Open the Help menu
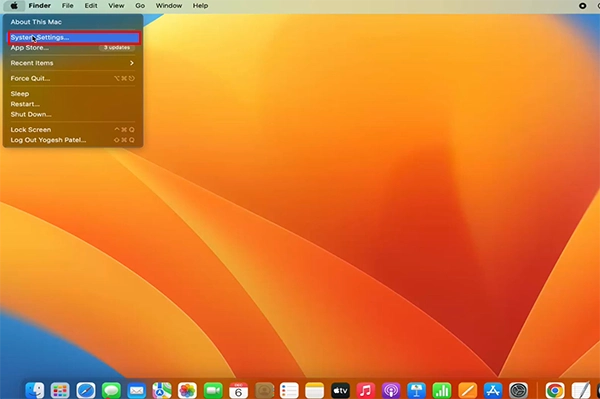The width and height of the screenshot is (600, 399). [x=200, y=6]
